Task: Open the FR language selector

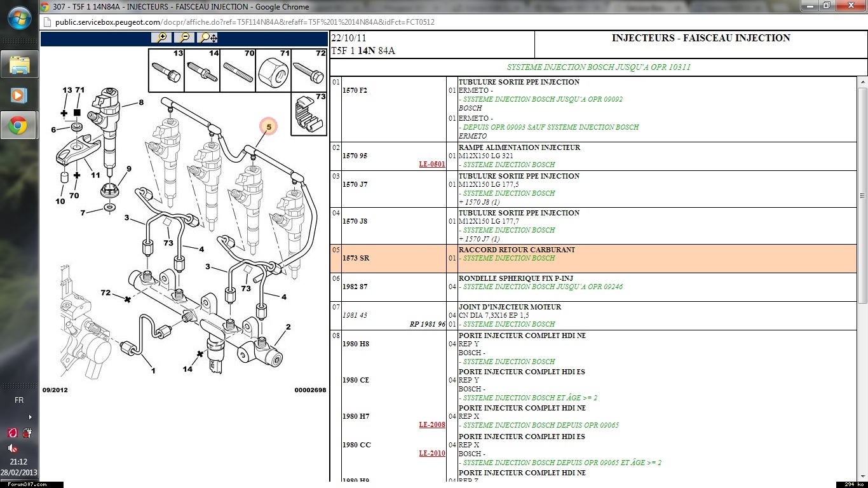Action: point(19,400)
